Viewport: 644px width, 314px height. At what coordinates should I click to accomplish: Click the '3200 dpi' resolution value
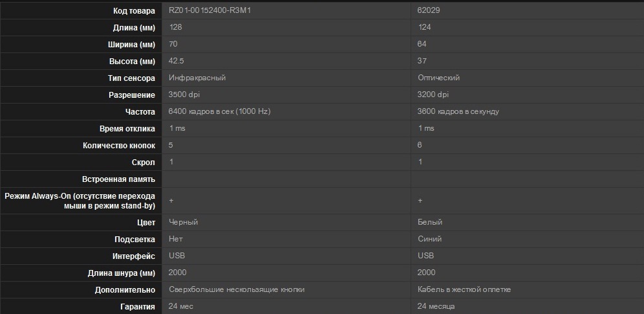coord(433,95)
